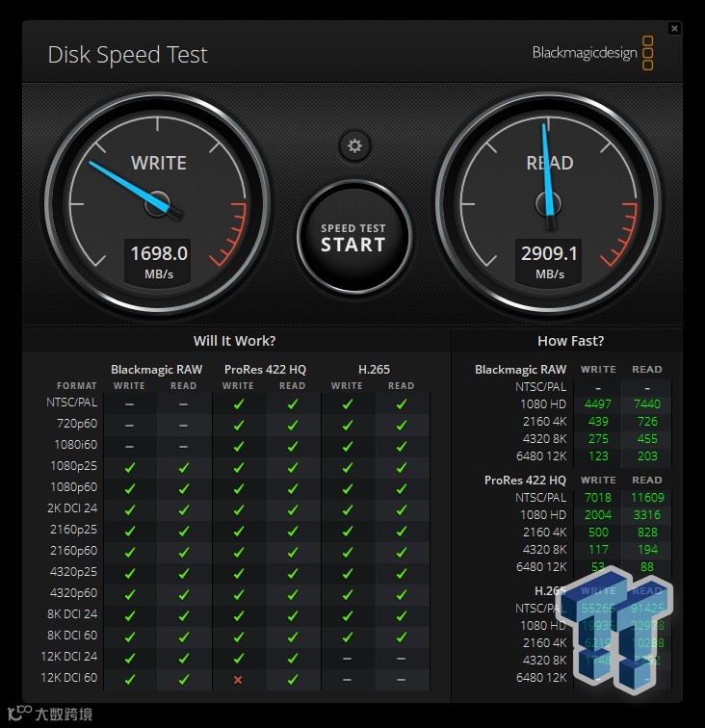Viewport: 705px width, 728px height.
Task: Click the 12K DCI 60 Blackmagic RAW write checkmark
Action: [130, 679]
